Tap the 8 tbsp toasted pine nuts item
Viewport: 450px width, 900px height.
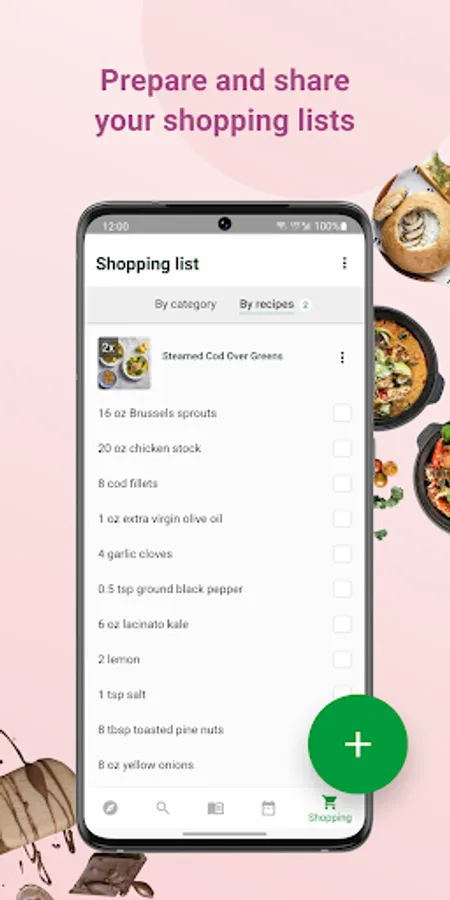coord(161,730)
